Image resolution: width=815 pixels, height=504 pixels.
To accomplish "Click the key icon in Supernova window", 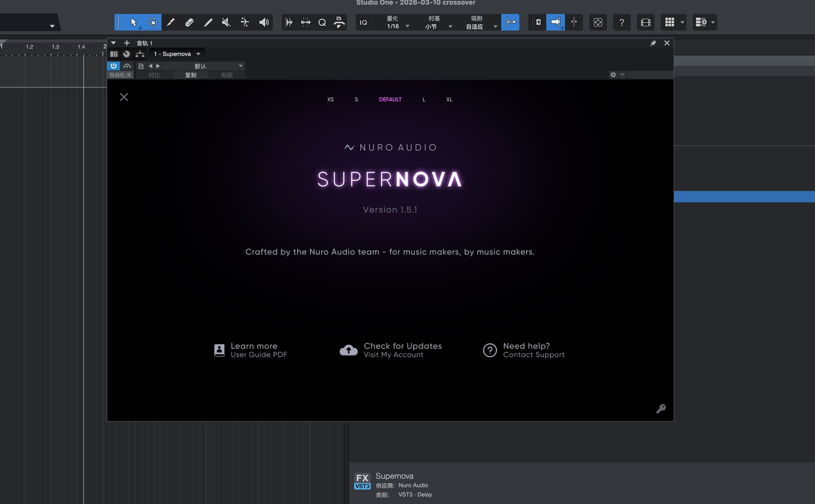I will 661,409.
